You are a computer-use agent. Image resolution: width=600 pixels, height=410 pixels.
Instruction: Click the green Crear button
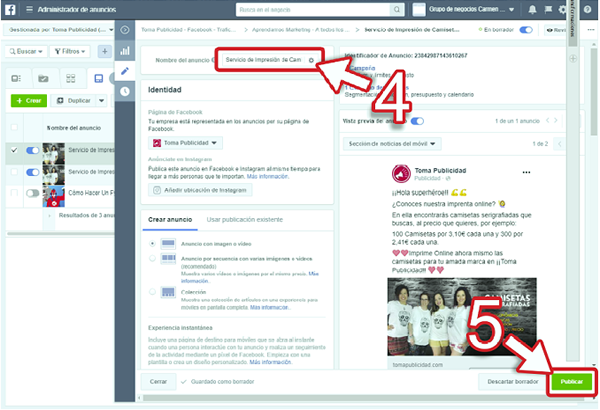coord(29,101)
